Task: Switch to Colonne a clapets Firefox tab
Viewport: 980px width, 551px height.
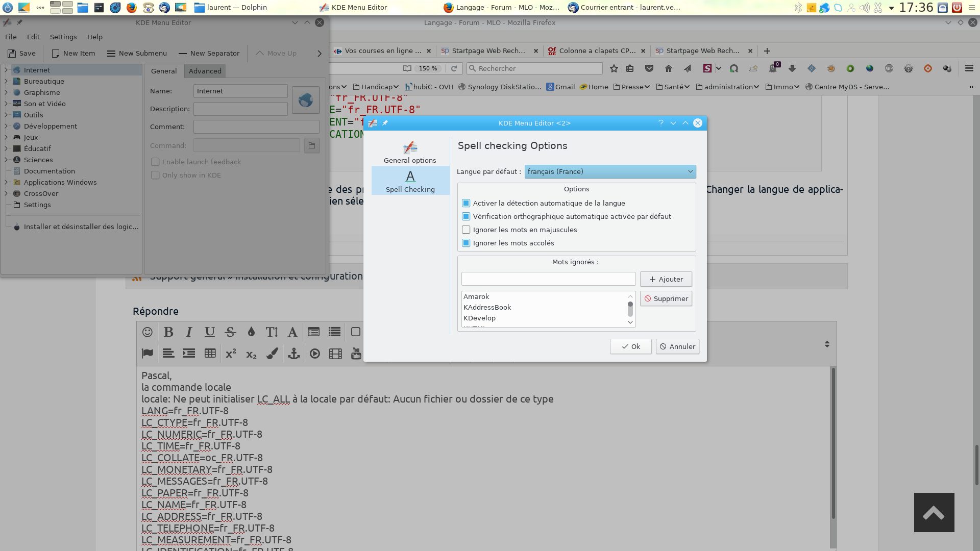Action: click(x=597, y=51)
